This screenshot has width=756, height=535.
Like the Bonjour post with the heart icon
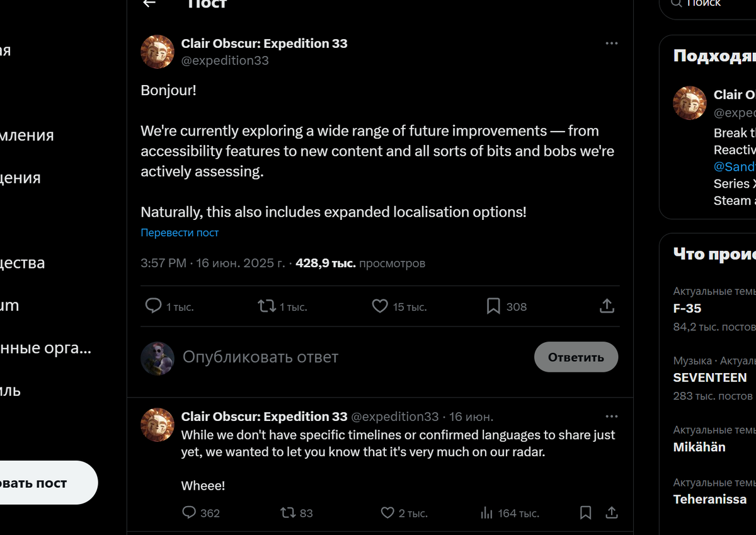[380, 306]
